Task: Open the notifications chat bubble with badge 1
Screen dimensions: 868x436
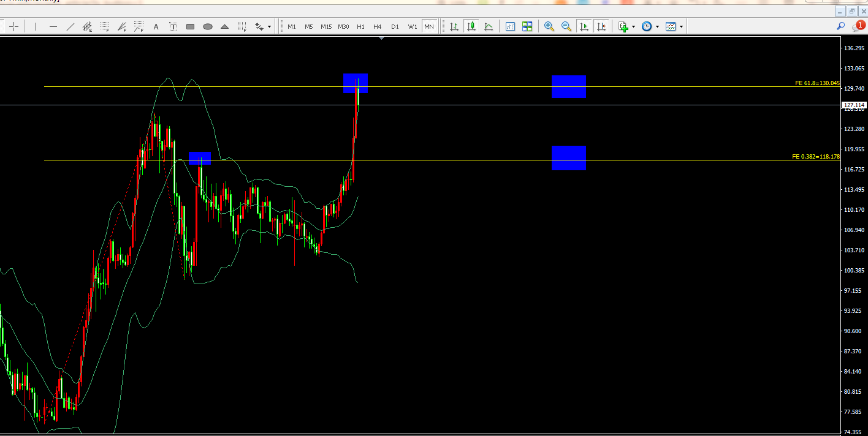Action: (x=858, y=26)
